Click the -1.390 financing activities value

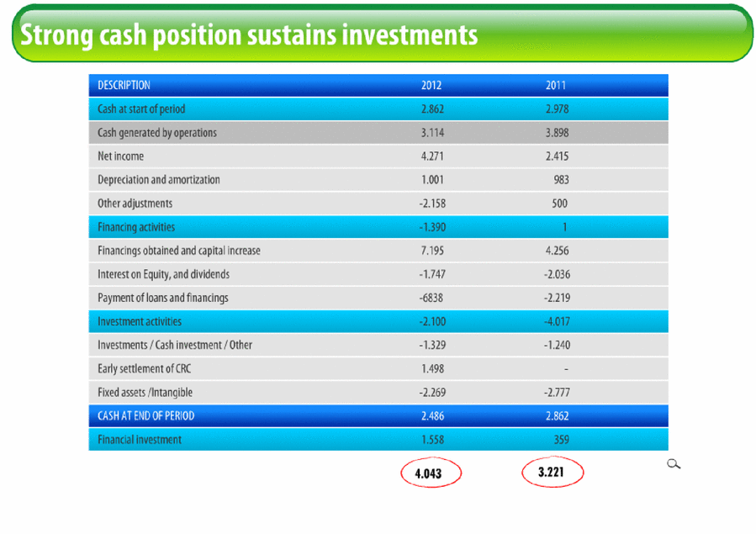click(432, 227)
